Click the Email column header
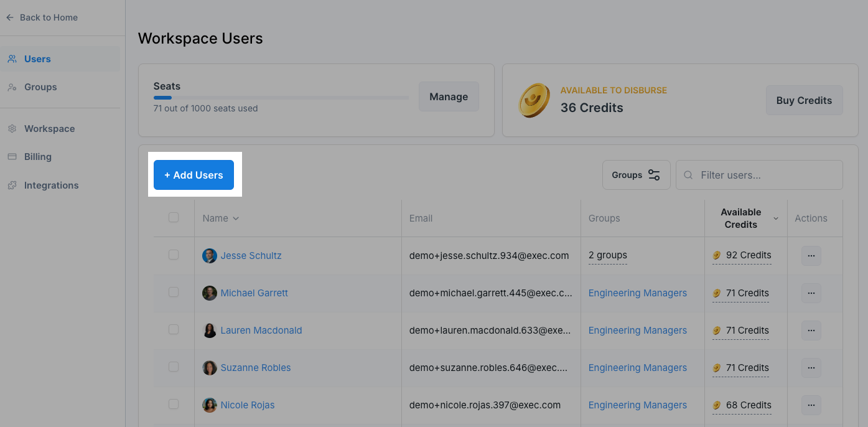The image size is (868, 427). [421, 218]
